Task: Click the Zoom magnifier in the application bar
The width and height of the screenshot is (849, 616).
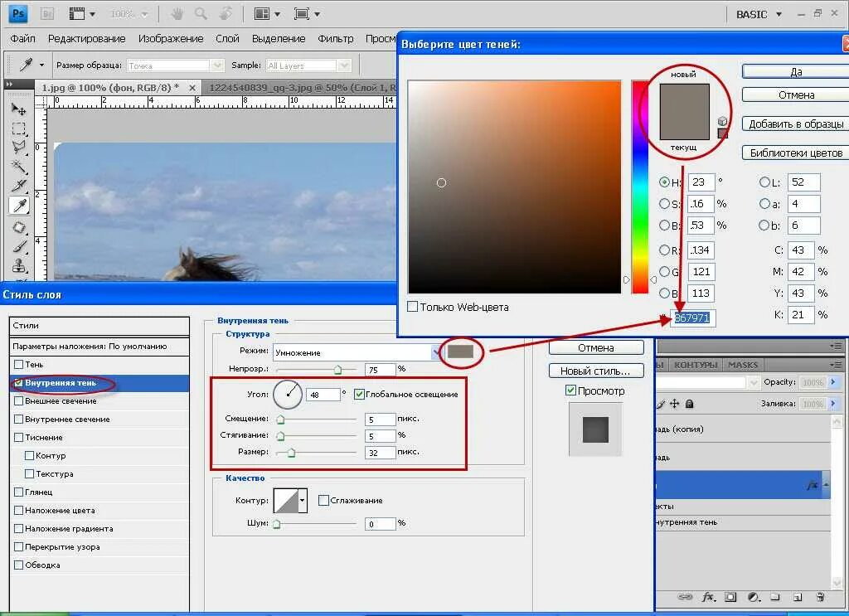Action: (x=201, y=14)
